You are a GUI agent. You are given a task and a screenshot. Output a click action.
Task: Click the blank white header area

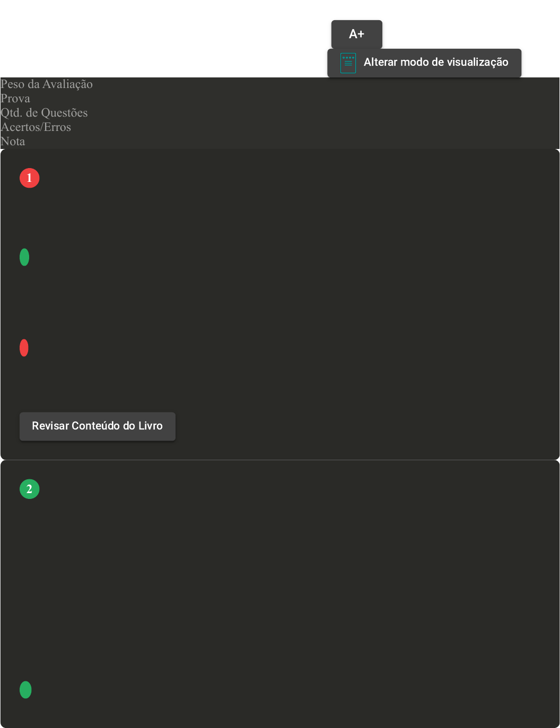pyautogui.click(x=159, y=37)
